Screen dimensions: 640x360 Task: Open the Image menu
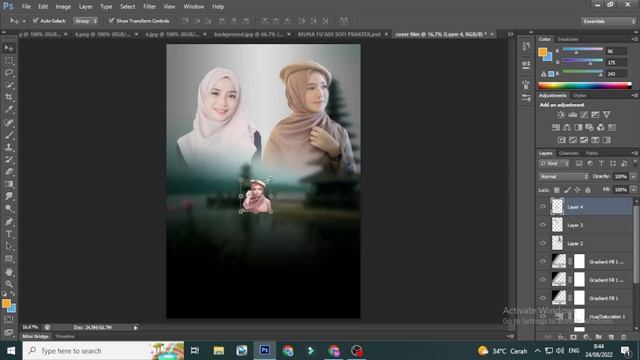(63, 7)
